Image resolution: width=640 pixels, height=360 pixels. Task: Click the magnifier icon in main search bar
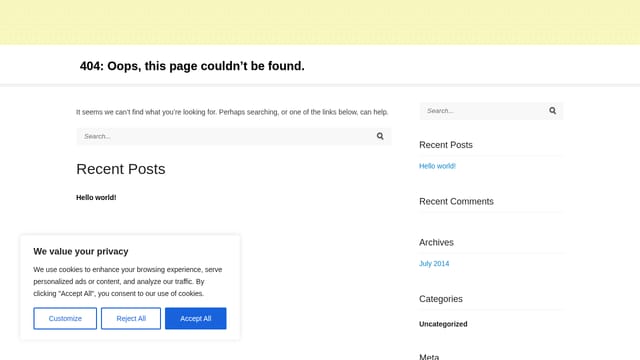[380, 136]
